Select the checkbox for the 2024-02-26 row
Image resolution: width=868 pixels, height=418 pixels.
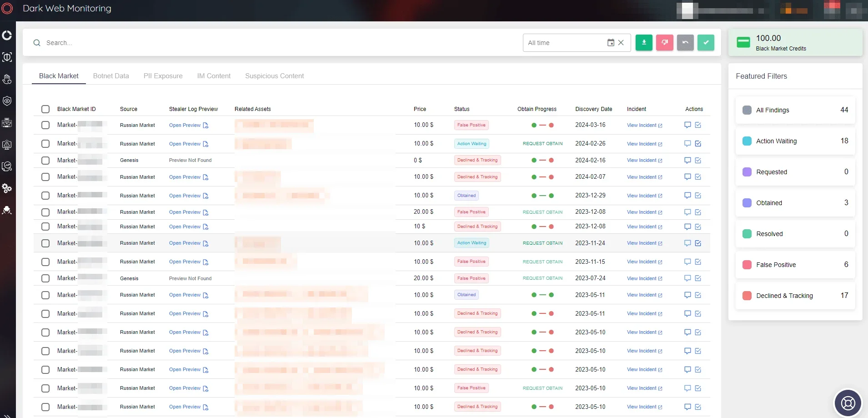coord(45,144)
